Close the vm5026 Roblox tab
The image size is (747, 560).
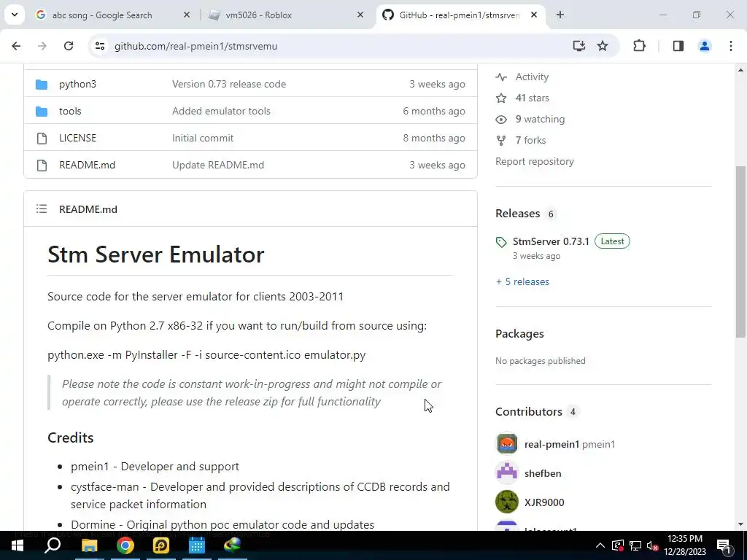360,15
